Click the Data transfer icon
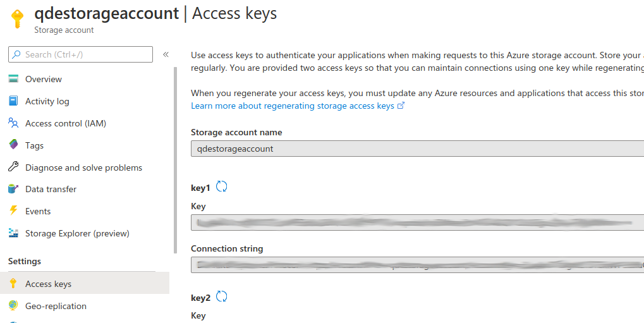Screen dimensions: 644x323 [13, 189]
